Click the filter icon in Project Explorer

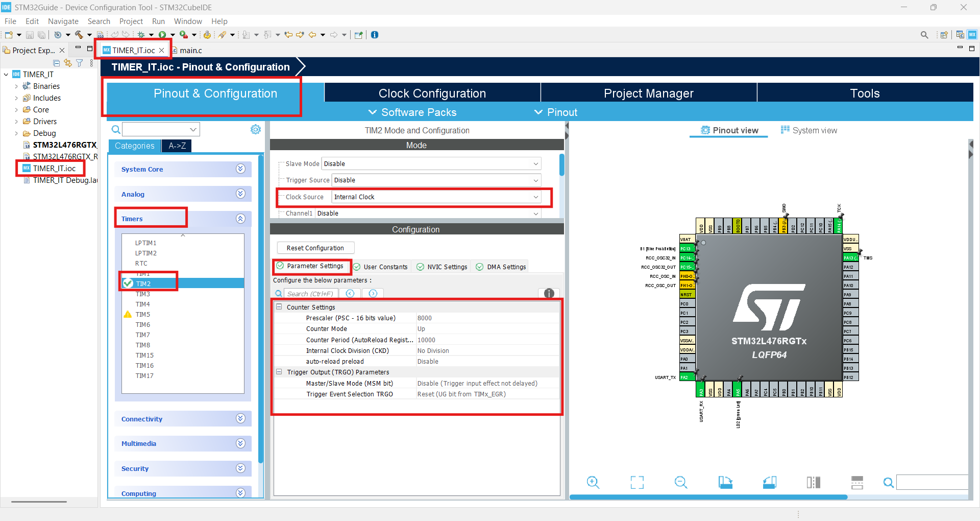(80, 63)
